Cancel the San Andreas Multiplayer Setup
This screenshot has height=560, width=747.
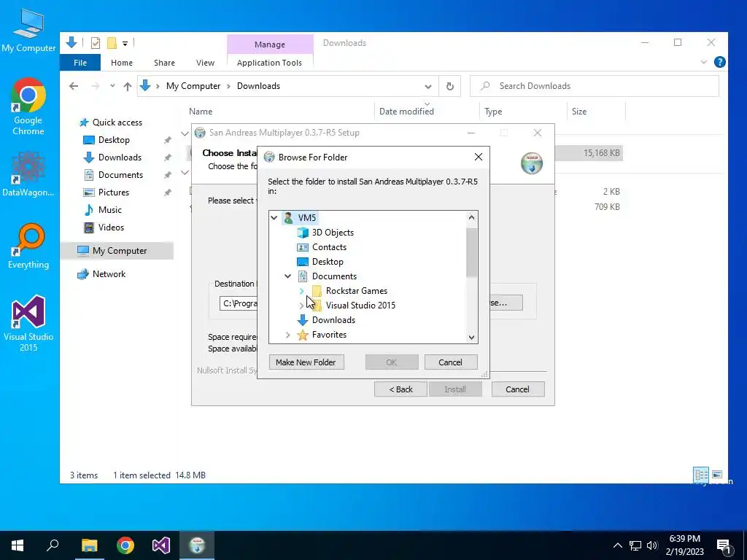[517, 389]
